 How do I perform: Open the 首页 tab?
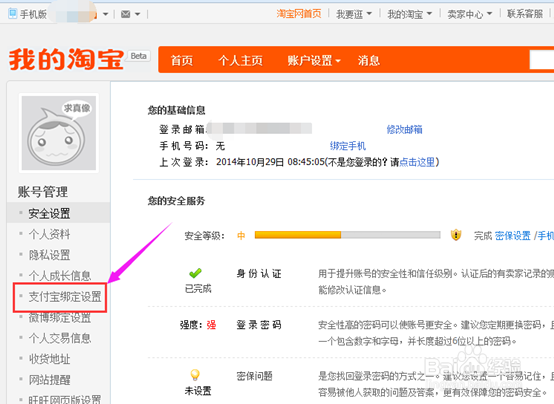tap(182, 60)
